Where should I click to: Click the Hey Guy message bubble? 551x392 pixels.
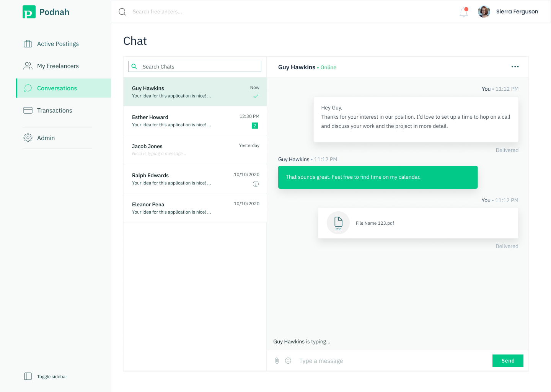[x=416, y=119]
